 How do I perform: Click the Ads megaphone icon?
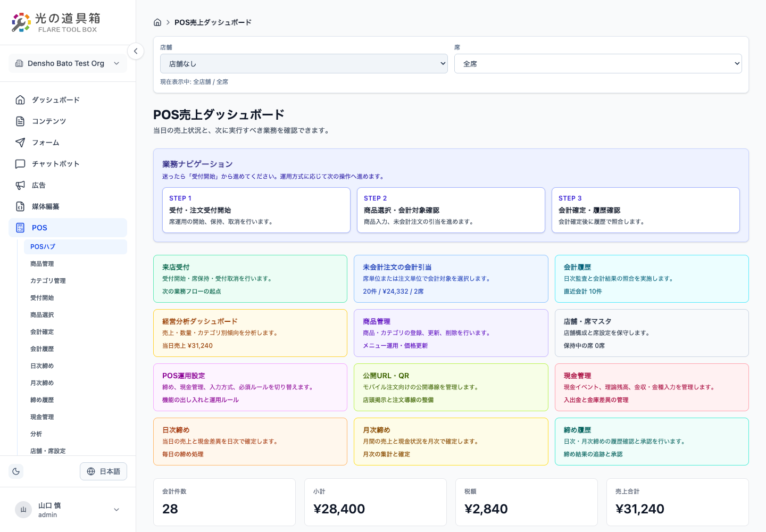click(20, 185)
